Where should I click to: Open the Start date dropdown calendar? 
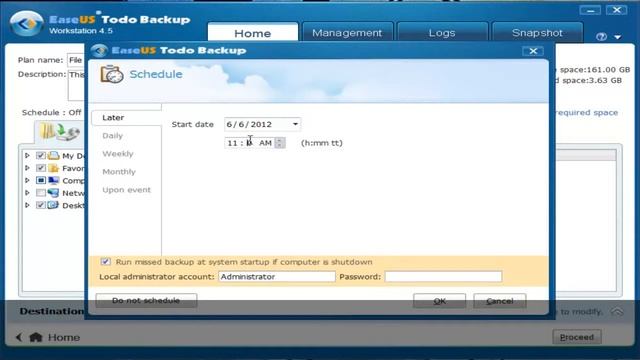pos(295,124)
